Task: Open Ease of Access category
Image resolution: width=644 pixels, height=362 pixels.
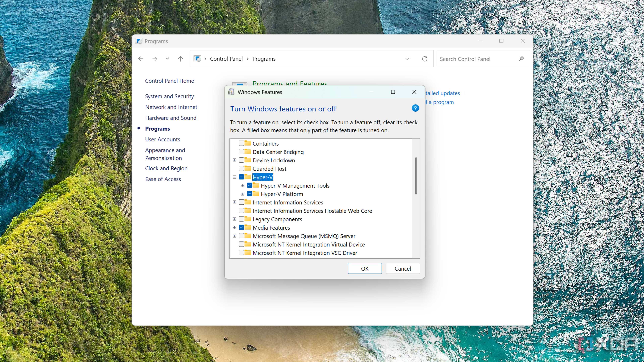Action: [x=163, y=179]
